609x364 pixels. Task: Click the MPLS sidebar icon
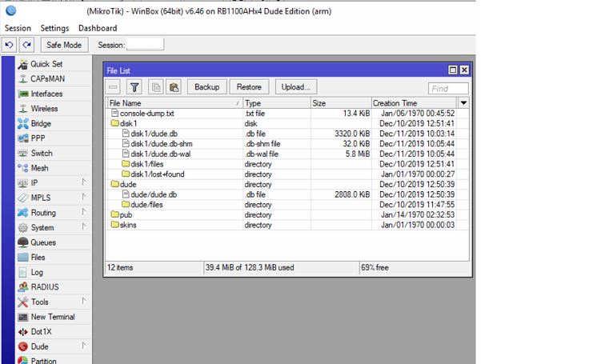point(23,198)
